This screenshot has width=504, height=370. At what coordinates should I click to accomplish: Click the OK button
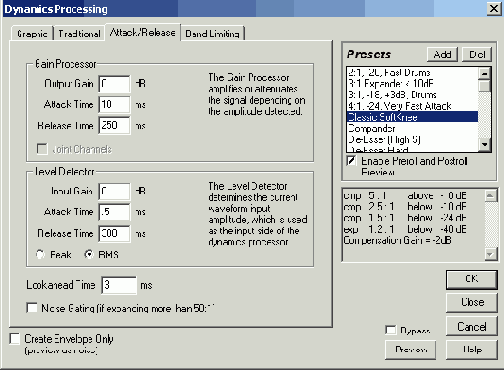pyautogui.click(x=471, y=279)
